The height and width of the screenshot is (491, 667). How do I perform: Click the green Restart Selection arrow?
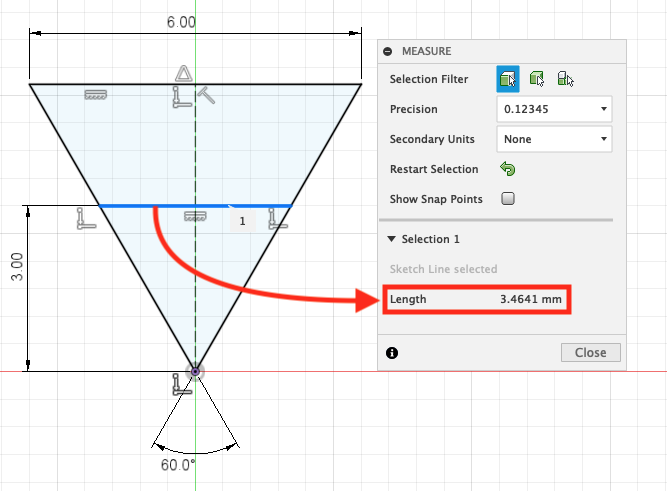tap(507, 169)
